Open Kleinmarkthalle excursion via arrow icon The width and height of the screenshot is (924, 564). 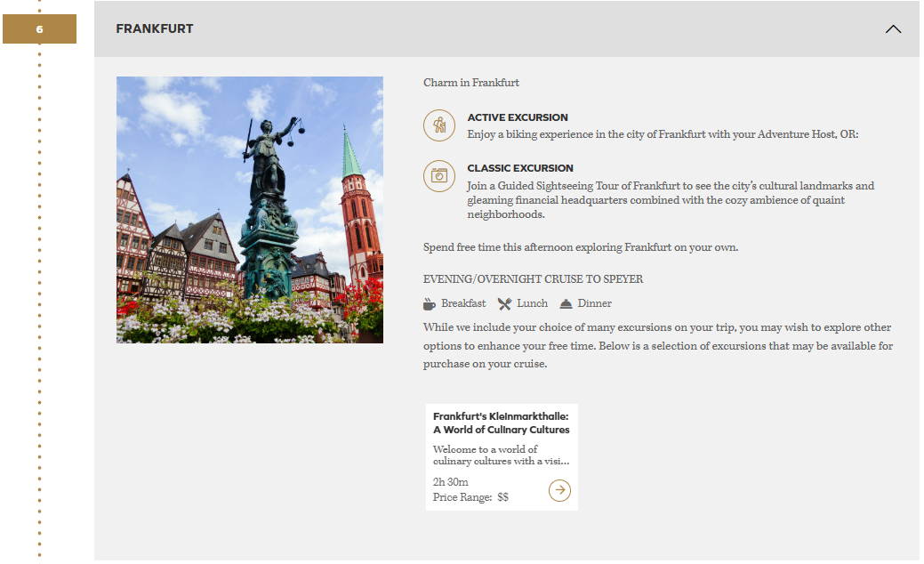point(559,490)
